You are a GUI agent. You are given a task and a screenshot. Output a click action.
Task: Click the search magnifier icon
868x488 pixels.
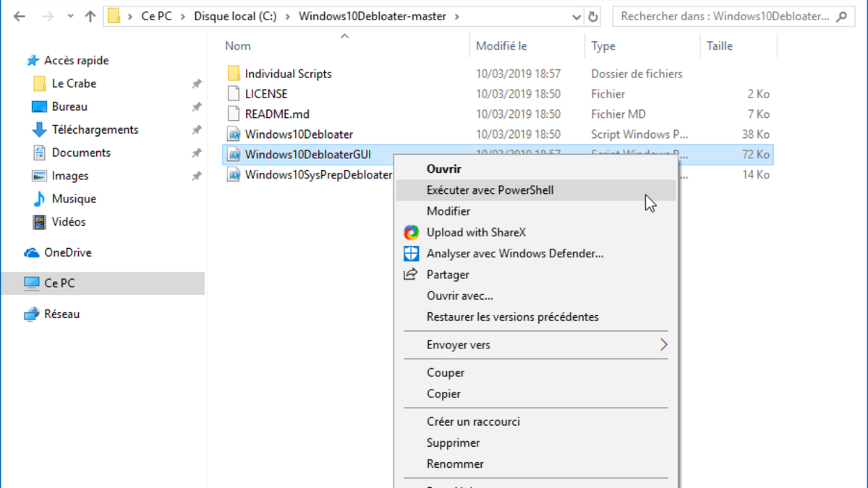tap(842, 16)
